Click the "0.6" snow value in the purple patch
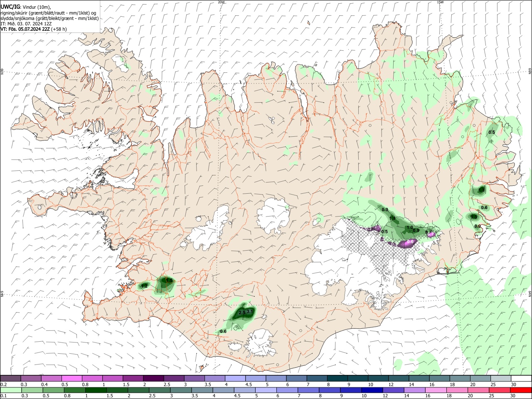Screen dimensions: 532x399 pyautogui.click(x=411, y=241)
